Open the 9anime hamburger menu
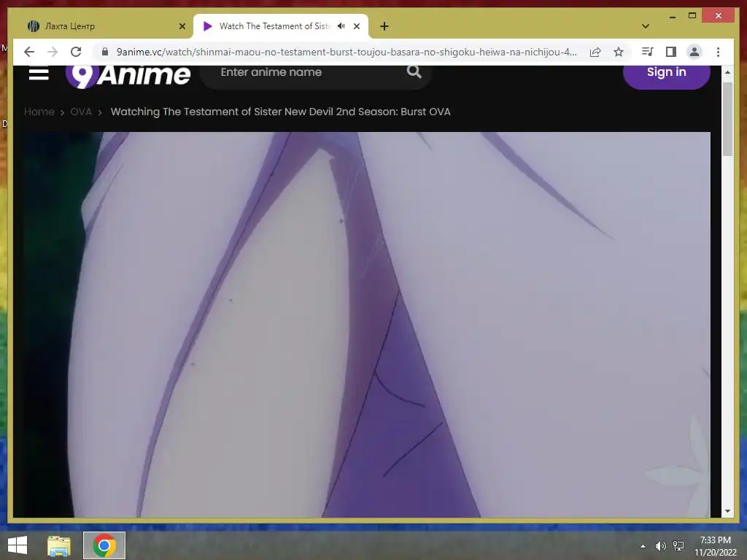The height and width of the screenshot is (560, 747). coord(39,73)
